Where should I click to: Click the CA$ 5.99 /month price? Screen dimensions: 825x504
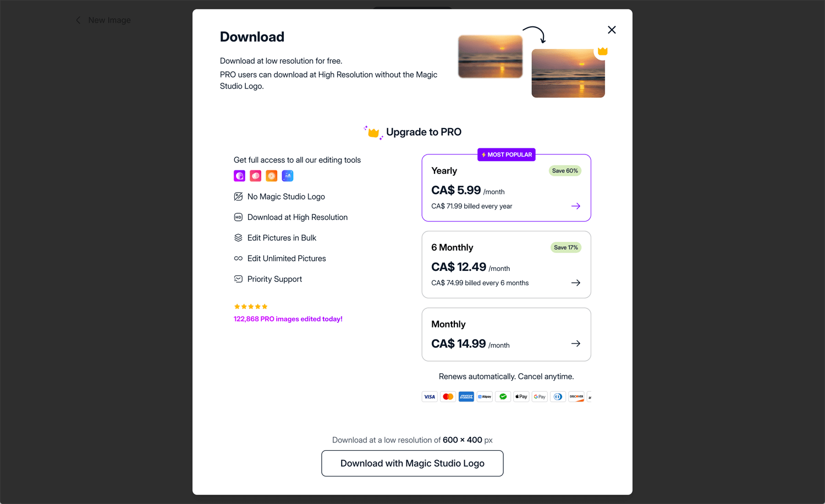coord(468,190)
